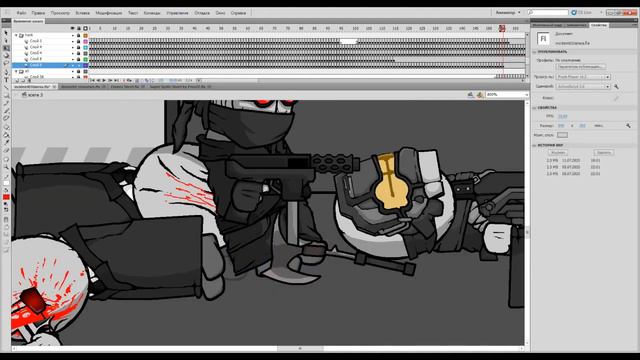Open the Вставка menu
This screenshot has height=360, width=640.
[82, 13]
